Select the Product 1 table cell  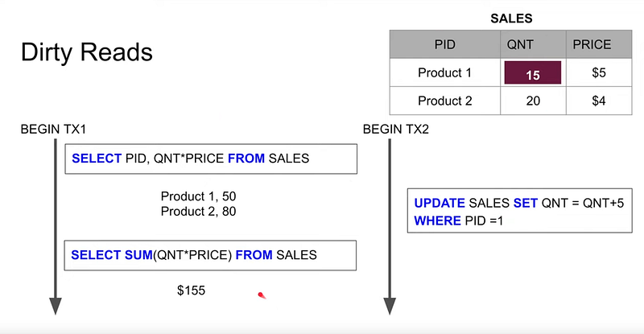click(x=445, y=72)
